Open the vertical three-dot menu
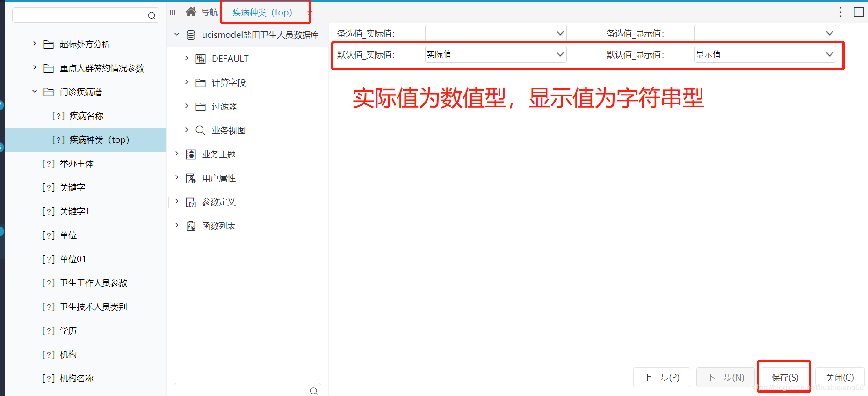Image resolution: width=868 pixels, height=396 pixels. [x=840, y=12]
